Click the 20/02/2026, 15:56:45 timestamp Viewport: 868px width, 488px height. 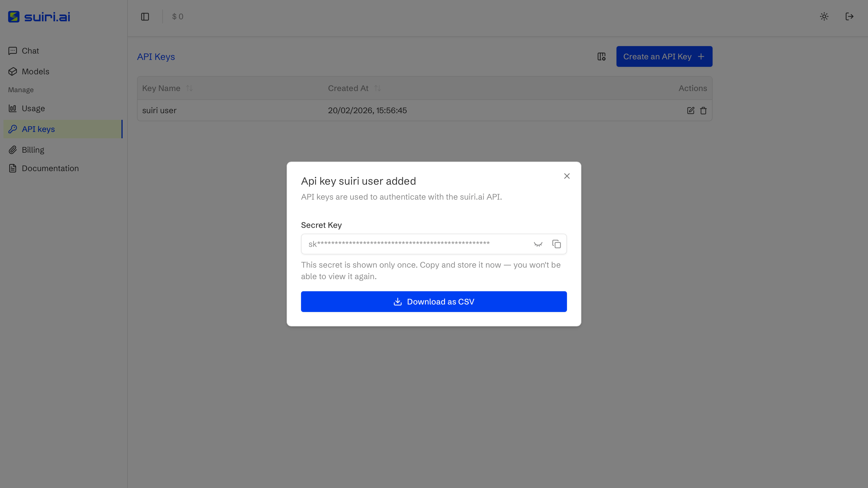[x=367, y=111]
